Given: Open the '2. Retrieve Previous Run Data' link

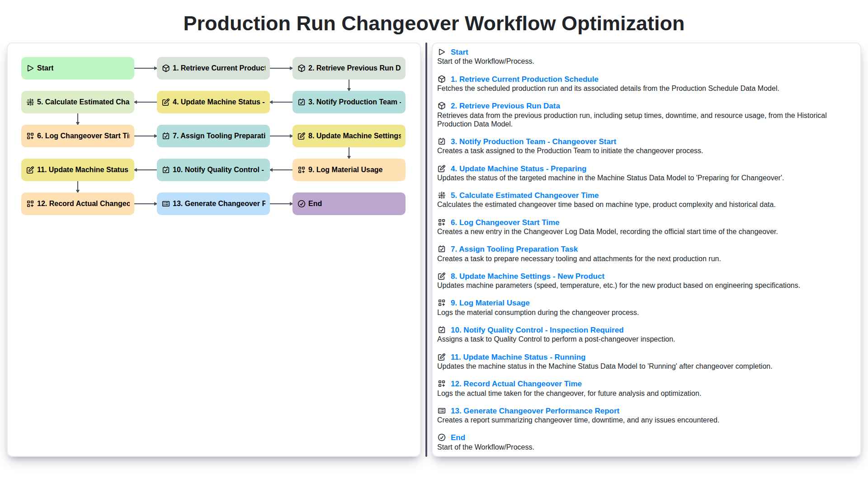Looking at the screenshot, I should (506, 105).
